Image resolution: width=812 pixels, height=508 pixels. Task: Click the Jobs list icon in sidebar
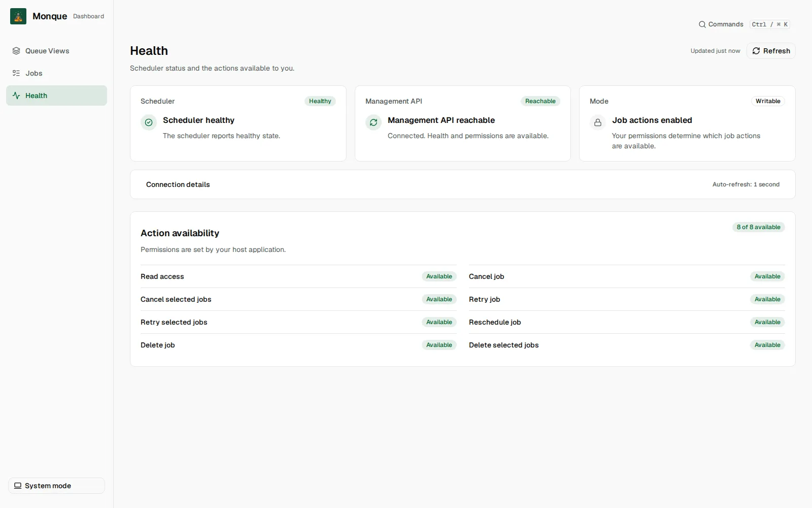(16, 73)
